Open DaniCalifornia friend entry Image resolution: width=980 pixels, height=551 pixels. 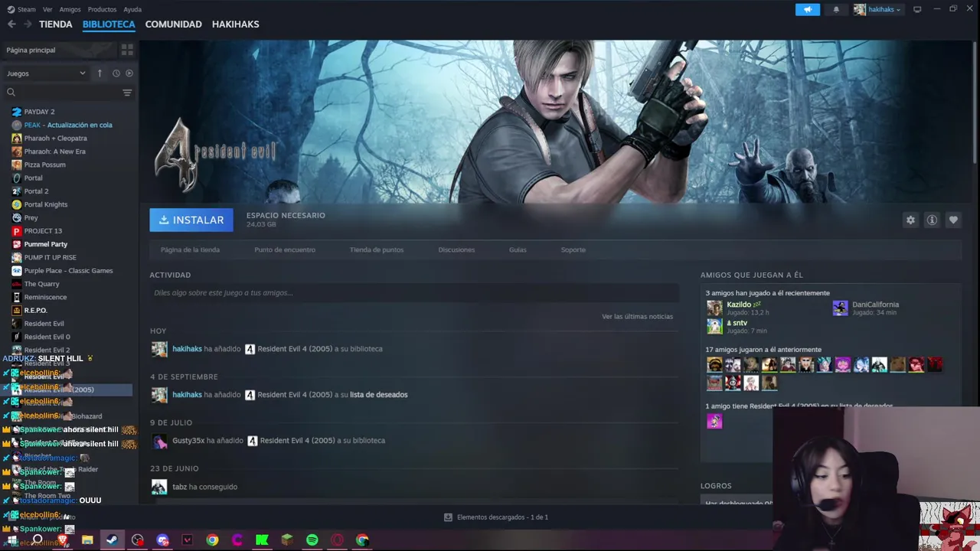click(867, 308)
